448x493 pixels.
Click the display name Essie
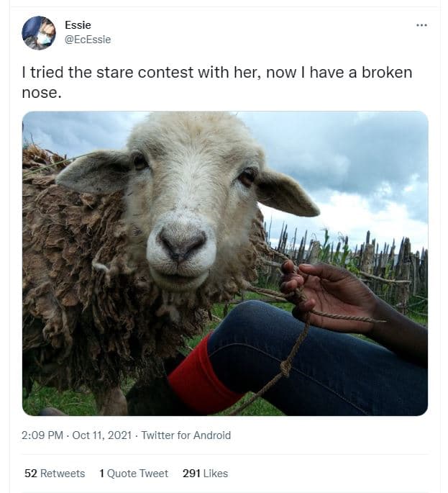pyautogui.click(x=78, y=25)
